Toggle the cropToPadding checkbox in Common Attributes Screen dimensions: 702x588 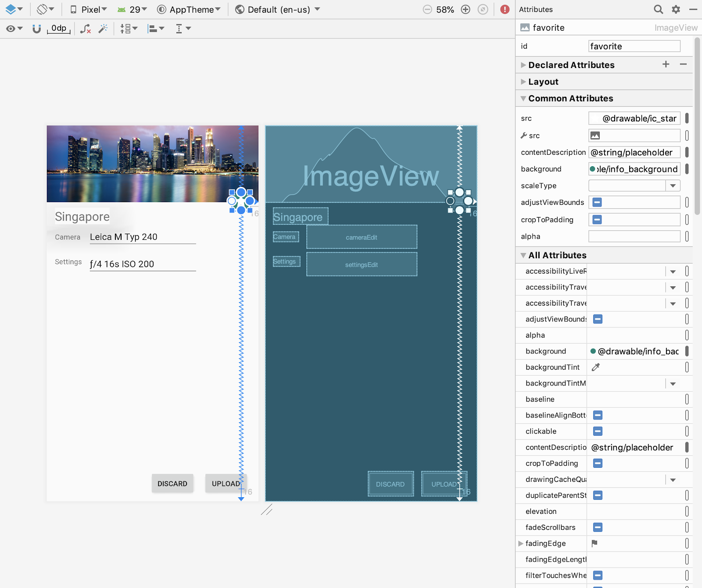pos(597,220)
